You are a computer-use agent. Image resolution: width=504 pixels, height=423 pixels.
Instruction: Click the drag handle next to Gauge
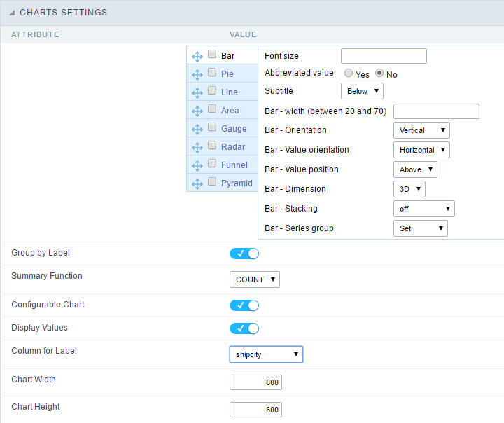pyautogui.click(x=197, y=129)
